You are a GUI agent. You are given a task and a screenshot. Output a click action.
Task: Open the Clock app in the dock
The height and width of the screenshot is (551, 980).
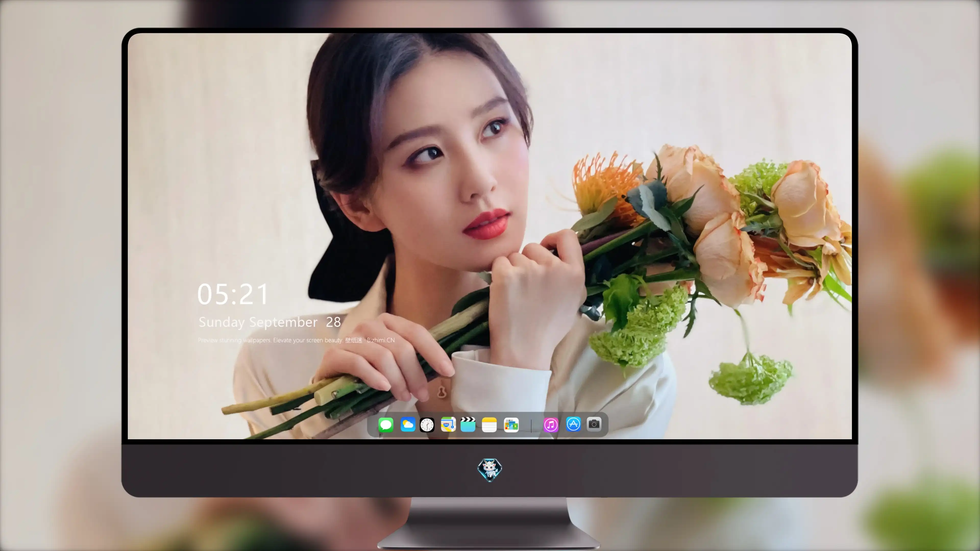click(x=427, y=425)
